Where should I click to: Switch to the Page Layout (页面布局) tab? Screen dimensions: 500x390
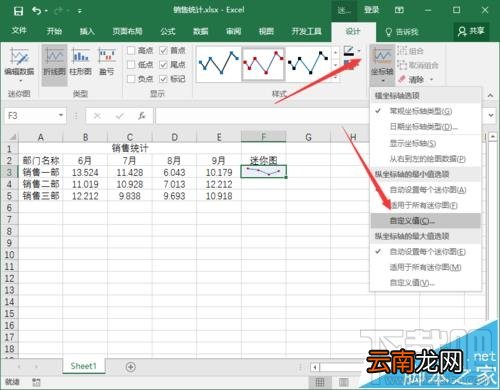pos(127,31)
